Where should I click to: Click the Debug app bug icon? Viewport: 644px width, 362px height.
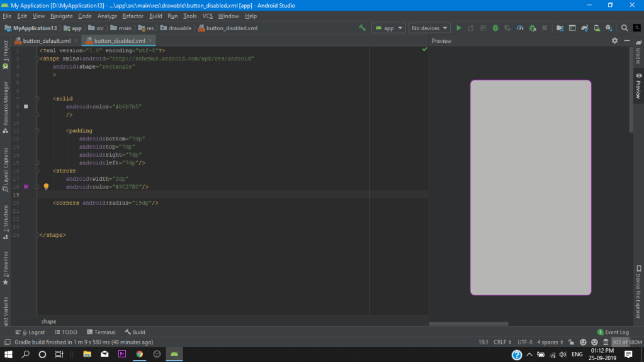click(x=495, y=28)
